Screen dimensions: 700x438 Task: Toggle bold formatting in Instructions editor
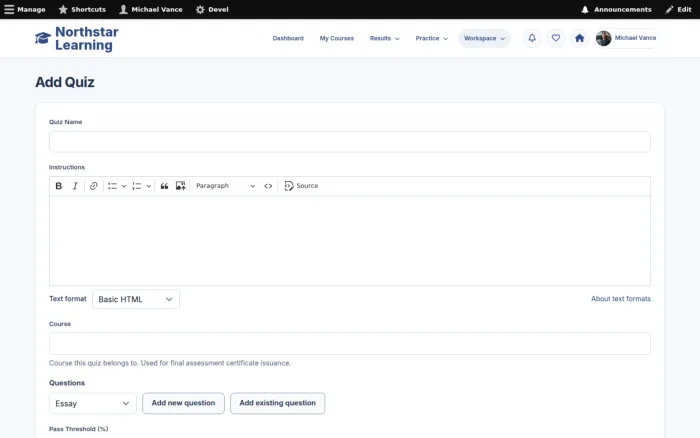tap(58, 186)
